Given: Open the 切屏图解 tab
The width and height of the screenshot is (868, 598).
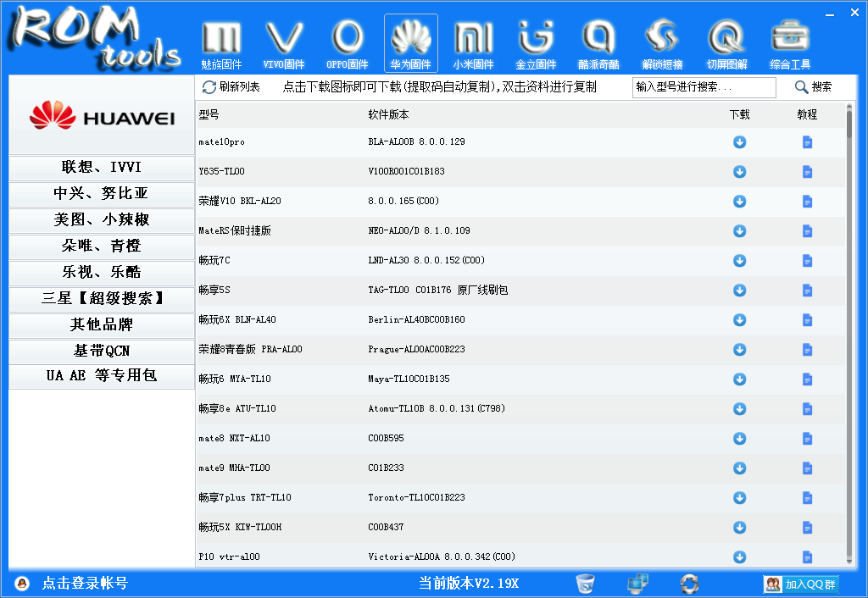Looking at the screenshot, I should point(726,44).
